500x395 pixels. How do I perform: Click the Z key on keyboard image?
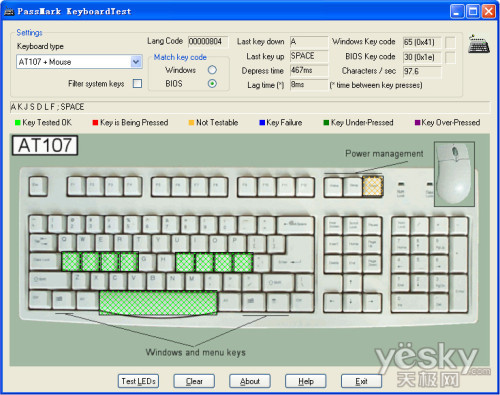pyautogui.click(x=80, y=281)
